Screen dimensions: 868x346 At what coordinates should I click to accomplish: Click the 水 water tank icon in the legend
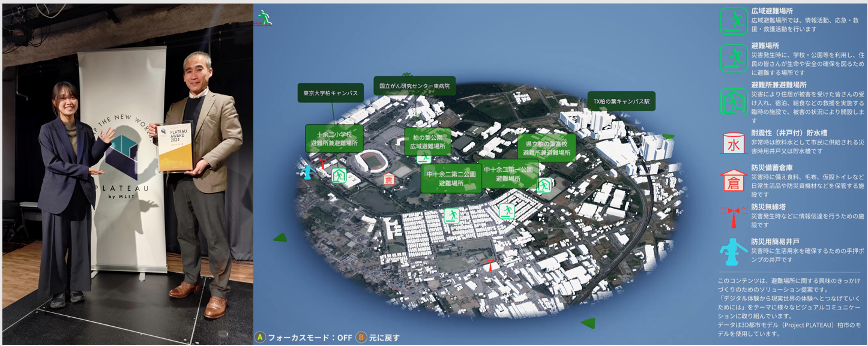tap(733, 144)
